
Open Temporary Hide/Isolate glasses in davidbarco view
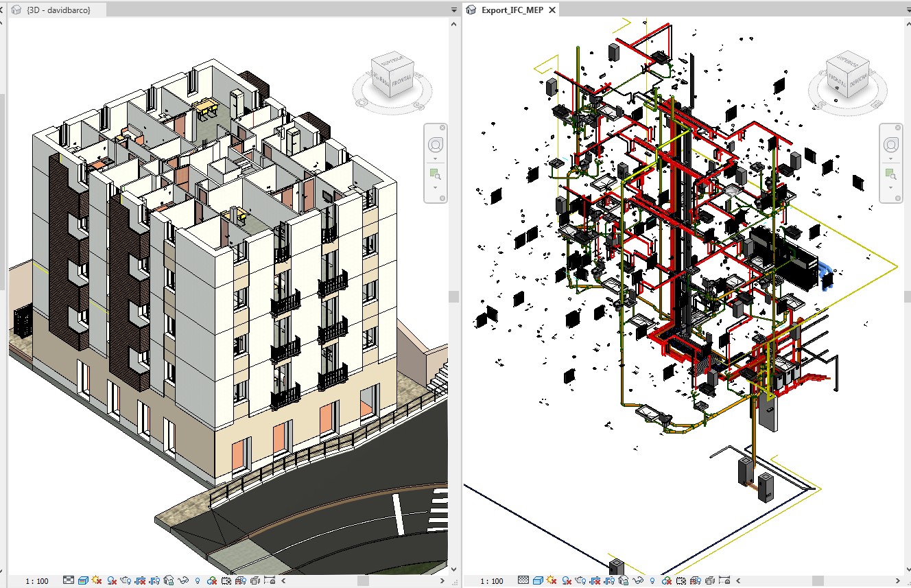[184, 580]
